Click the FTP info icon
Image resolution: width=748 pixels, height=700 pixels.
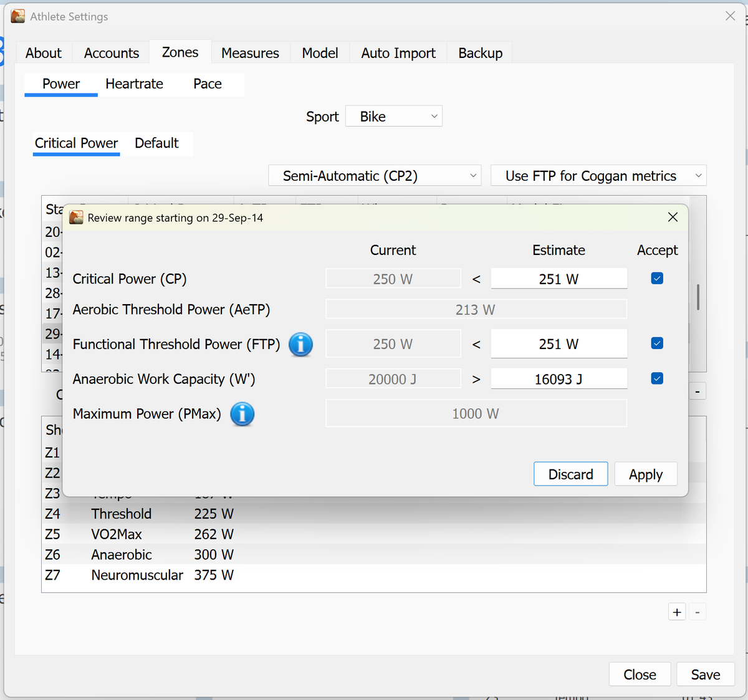click(300, 344)
